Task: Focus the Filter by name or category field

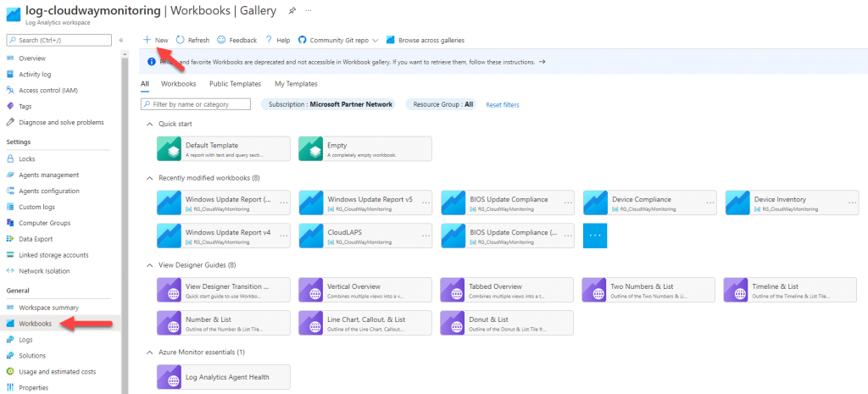Action: click(196, 104)
